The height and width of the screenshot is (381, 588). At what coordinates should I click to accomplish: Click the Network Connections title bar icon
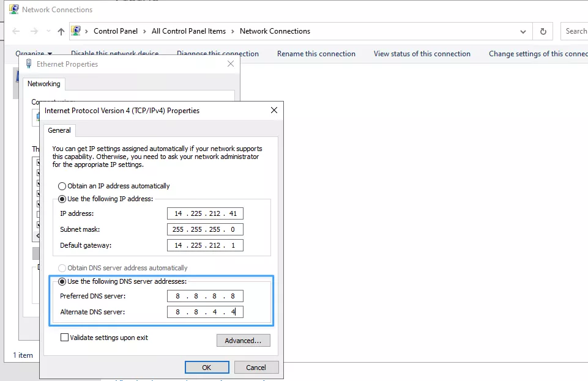[x=13, y=9]
